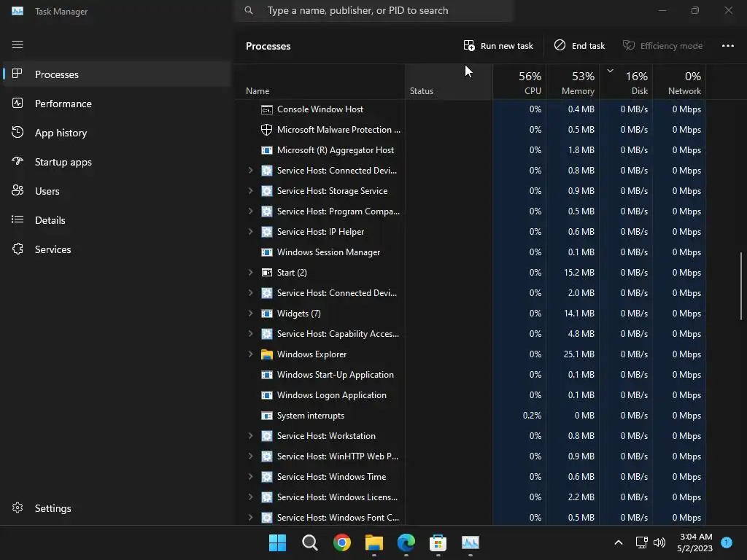Open the Performance page
The width and height of the screenshot is (747, 560).
pyautogui.click(x=117, y=104)
